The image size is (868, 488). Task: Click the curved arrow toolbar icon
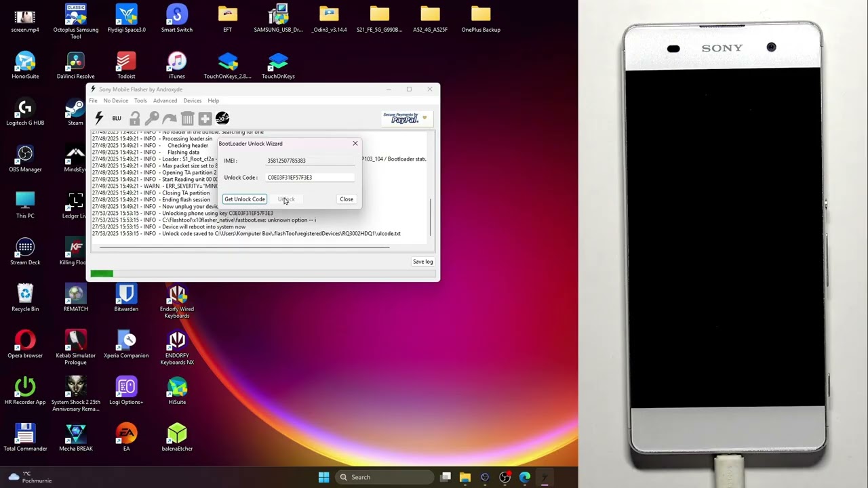pos(170,119)
